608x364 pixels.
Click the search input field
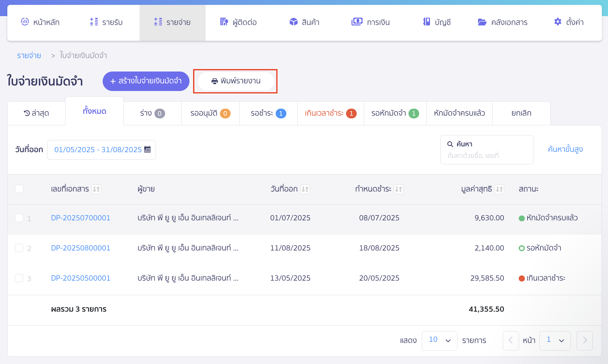point(486,155)
